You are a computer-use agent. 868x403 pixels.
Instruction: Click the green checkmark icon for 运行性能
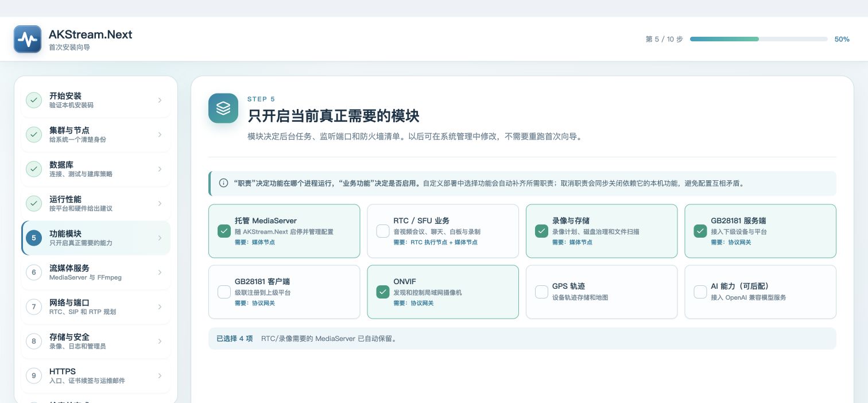[34, 203]
